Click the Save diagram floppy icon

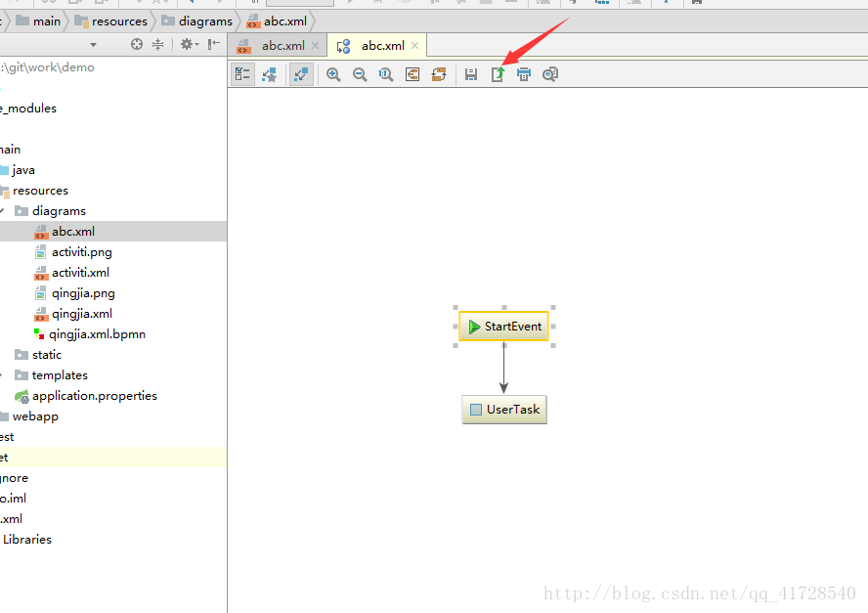pyautogui.click(x=471, y=74)
